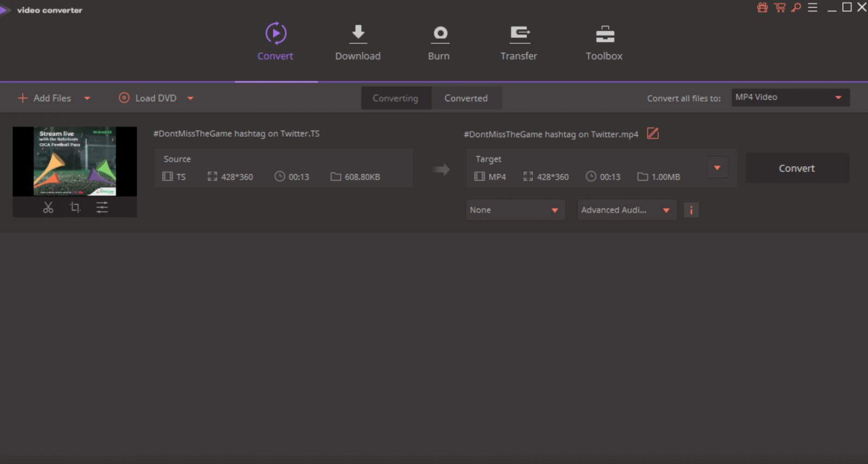The width and height of the screenshot is (868, 464).
Task: Open the crop tool below video thumbnail
Action: click(x=75, y=207)
